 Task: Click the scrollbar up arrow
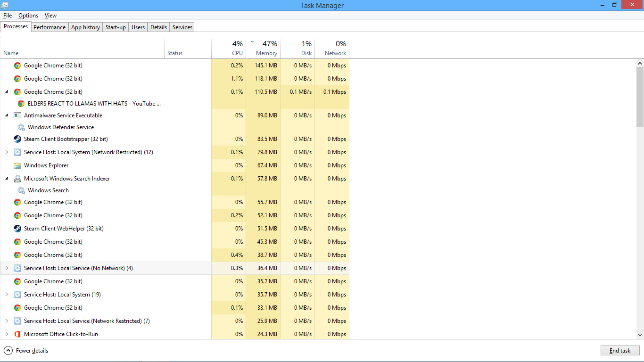point(640,63)
